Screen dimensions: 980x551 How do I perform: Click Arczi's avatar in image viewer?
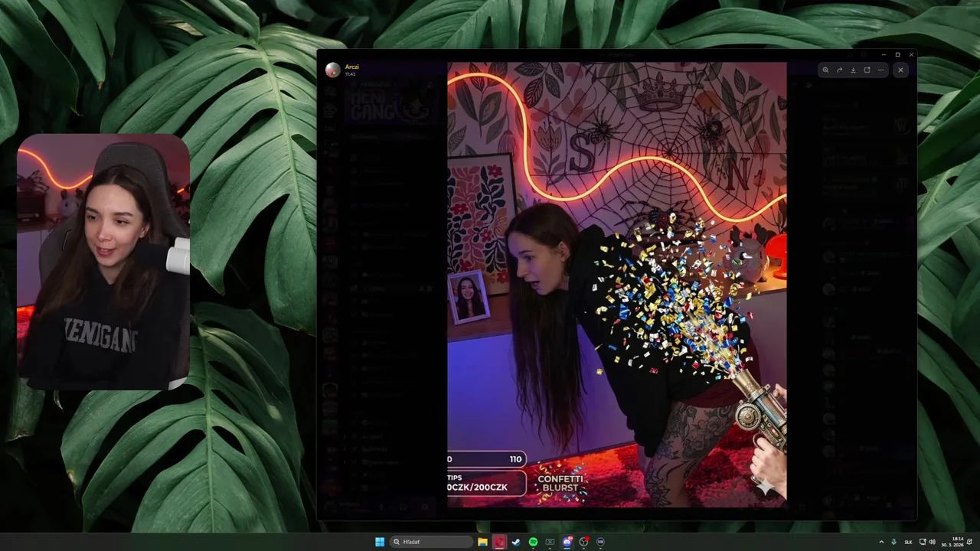[x=332, y=70]
